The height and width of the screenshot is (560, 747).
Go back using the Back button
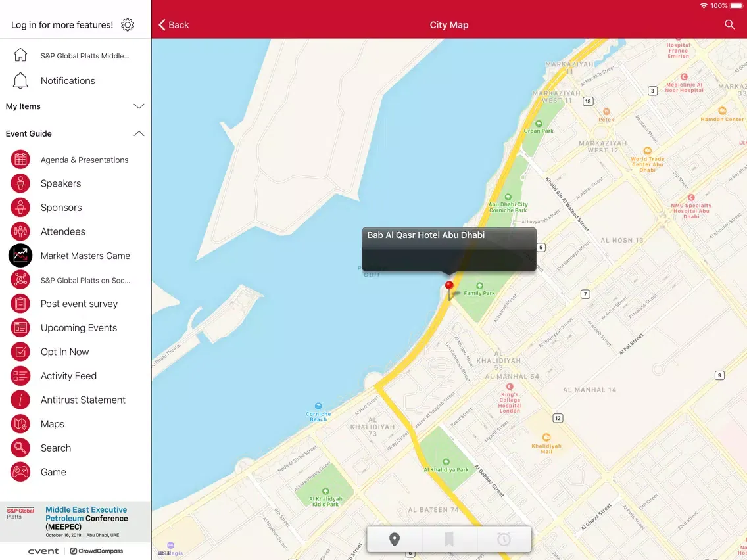(x=174, y=25)
